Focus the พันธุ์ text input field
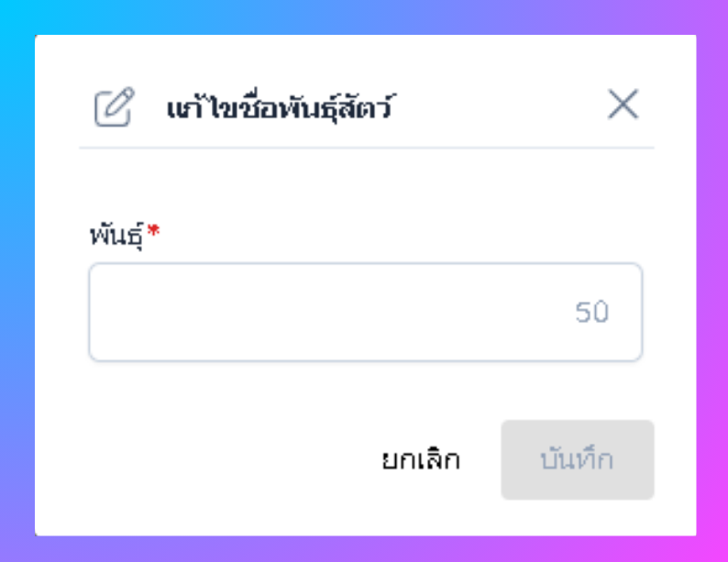This screenshot has height=562, width=728. pyautogui.click(x=330, y=313)
